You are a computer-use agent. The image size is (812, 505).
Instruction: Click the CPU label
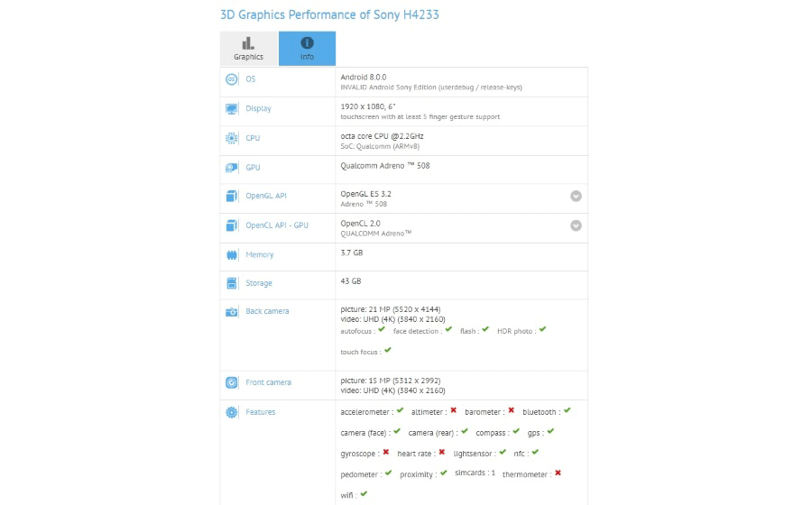[x=253, y=138]
